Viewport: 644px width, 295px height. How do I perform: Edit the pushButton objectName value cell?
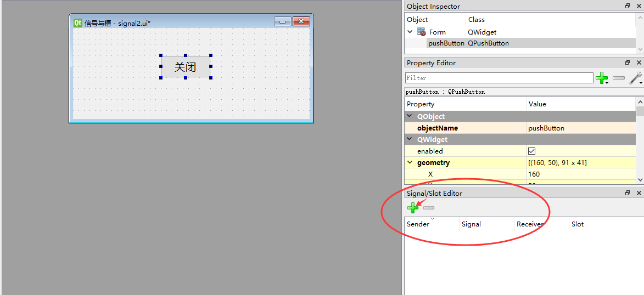(581, 128)
